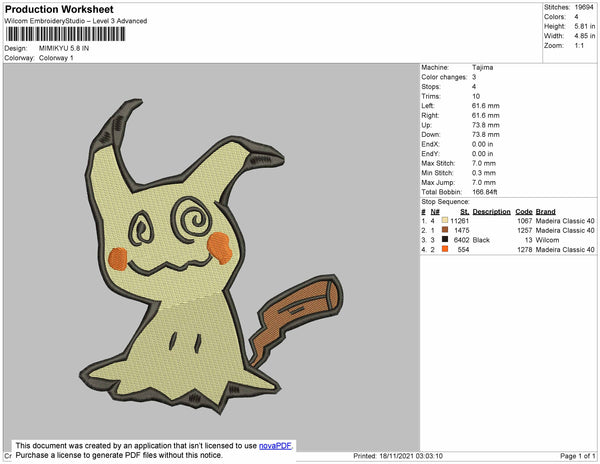The width and height of the screenshot is (600, 464).
Task: Click the N# column header
Action: (434, 211)
